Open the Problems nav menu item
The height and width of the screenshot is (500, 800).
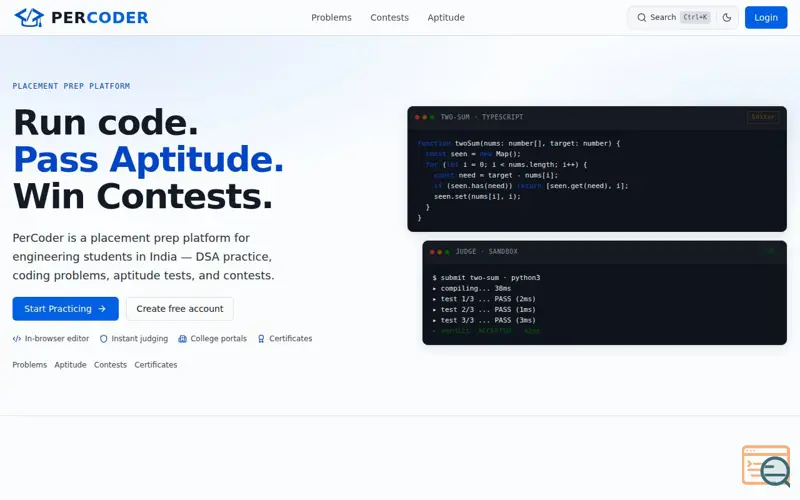coord(331,17)
